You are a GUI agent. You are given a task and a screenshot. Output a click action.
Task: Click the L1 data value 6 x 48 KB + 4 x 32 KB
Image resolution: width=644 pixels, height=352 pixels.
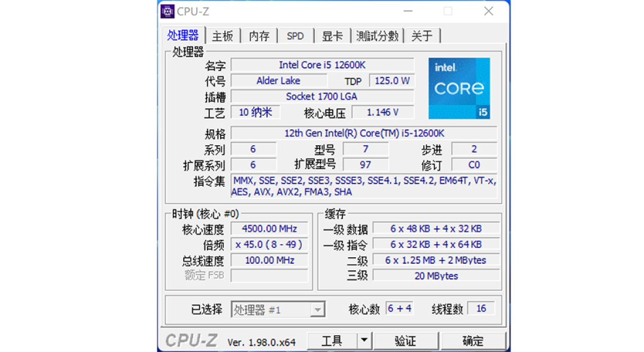(436, 229)
